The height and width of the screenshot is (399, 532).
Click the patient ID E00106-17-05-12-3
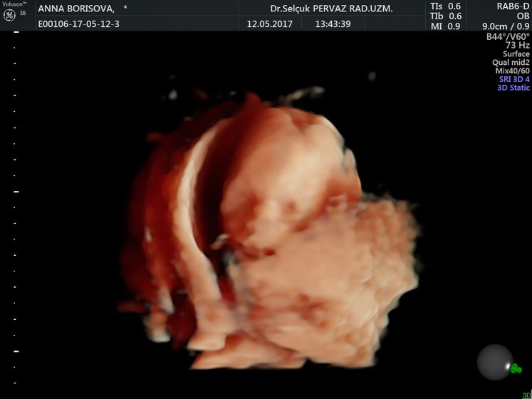[78, 24]
